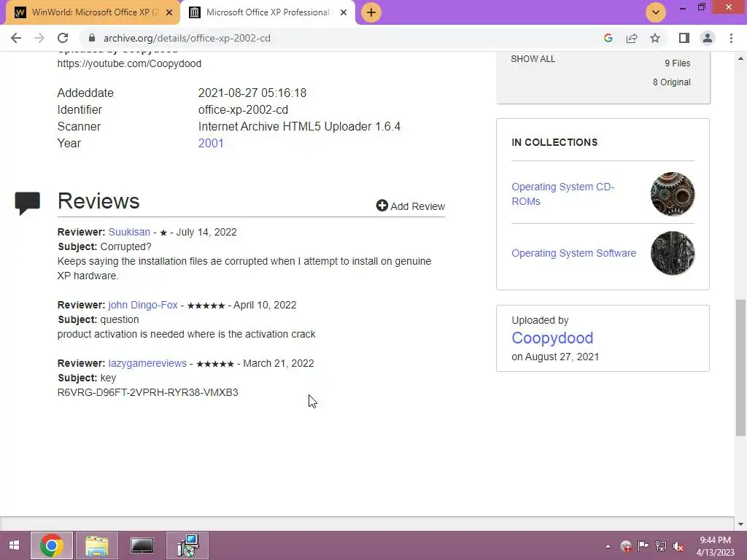747x560 pixels.
Task: Open Chrome's three-dot menu
Action: [731, 38]
